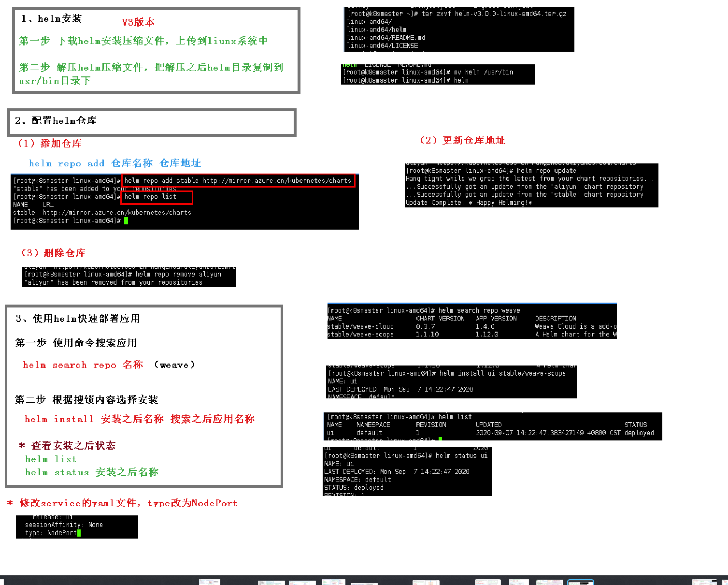Click the 'helm repo remove aliyun' terminal command
Image resolution: width=728 pixels, height=585 pixels.
pos(178,275)
